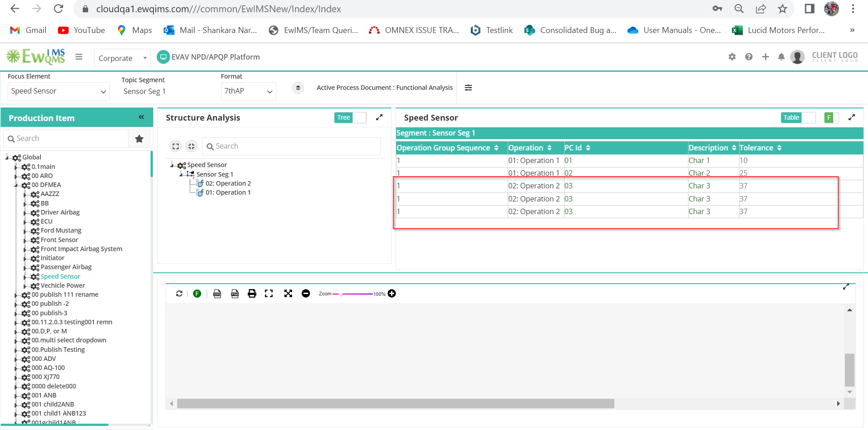868x430 pixels.
Task: Select Ford Mustang in Production Item tree
Action: pos(61,230)
